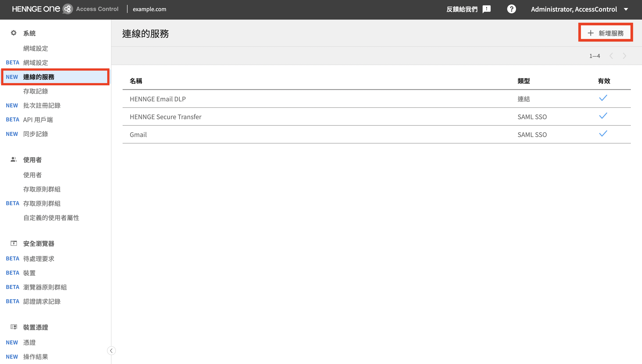Open the help question mark icon
642x364 pixels.
coord(511,9)
